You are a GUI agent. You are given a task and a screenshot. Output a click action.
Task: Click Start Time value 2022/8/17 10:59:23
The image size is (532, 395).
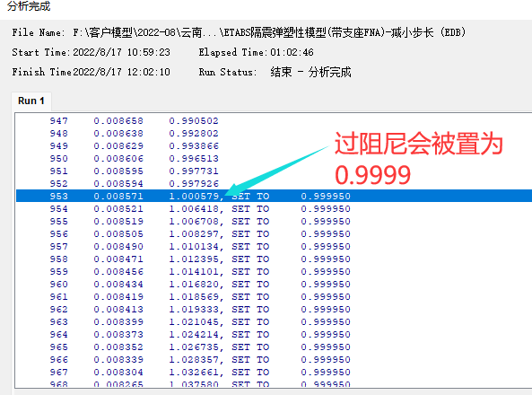121,52
